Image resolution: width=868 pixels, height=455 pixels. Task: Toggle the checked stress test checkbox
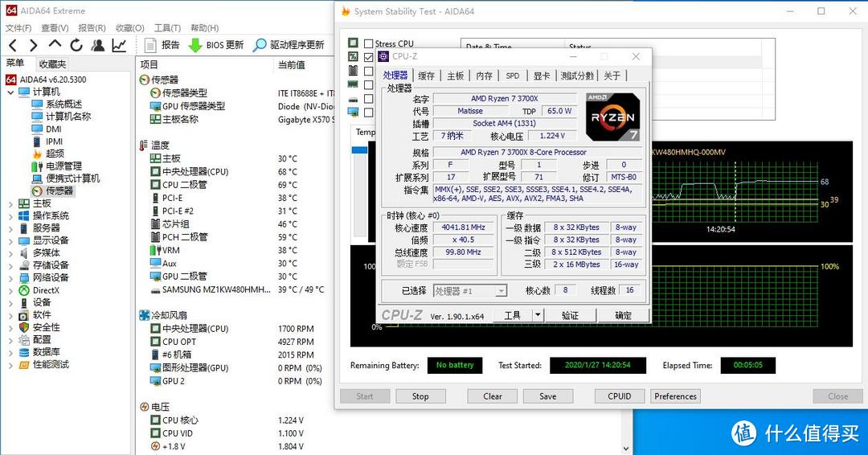click(369, 57)
